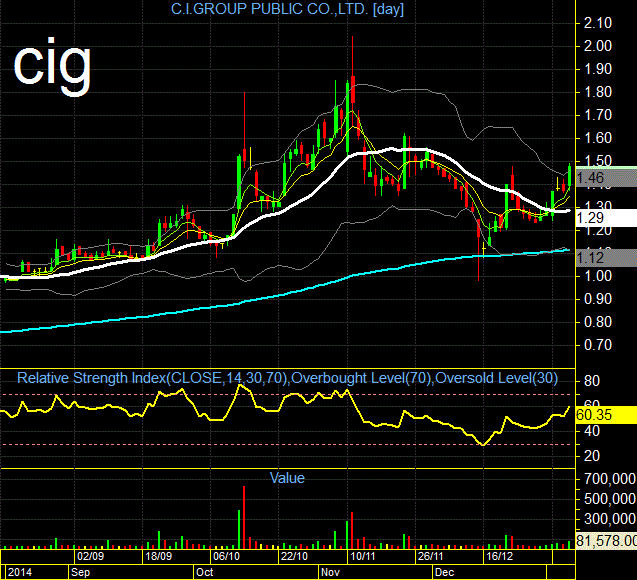Image resolution: width=637 pixels, height=580 pixels.
Task: Click the 0.80 price axis label
Action: point(598,322)
